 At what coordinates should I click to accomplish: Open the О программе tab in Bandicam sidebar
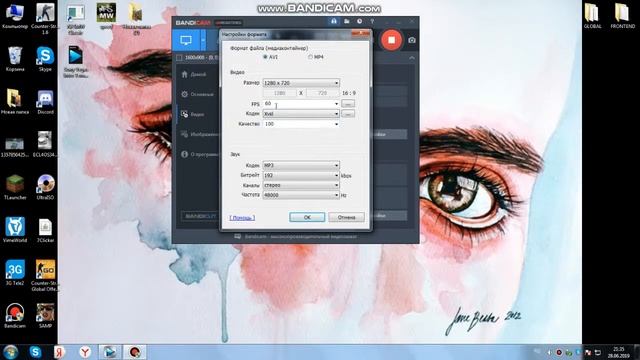click(x=199, y=154)
